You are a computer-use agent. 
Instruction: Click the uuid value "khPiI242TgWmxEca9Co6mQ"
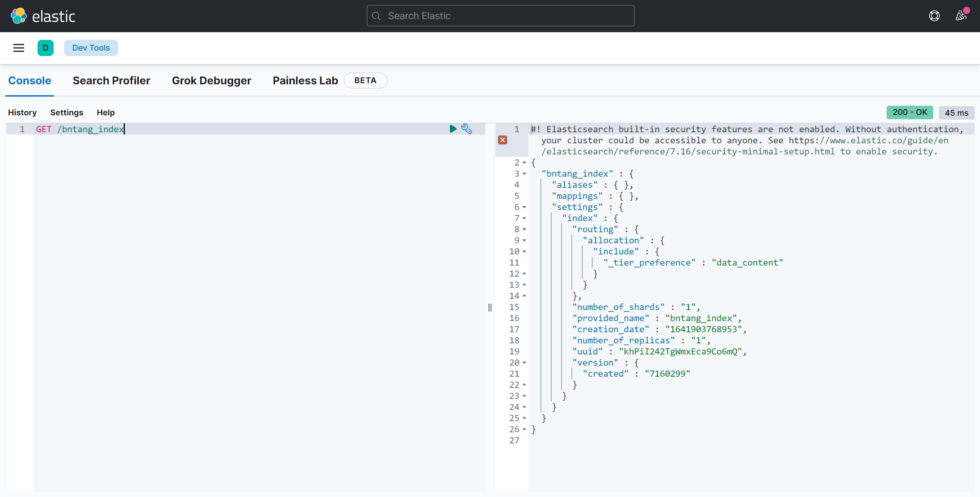point(680,351)
